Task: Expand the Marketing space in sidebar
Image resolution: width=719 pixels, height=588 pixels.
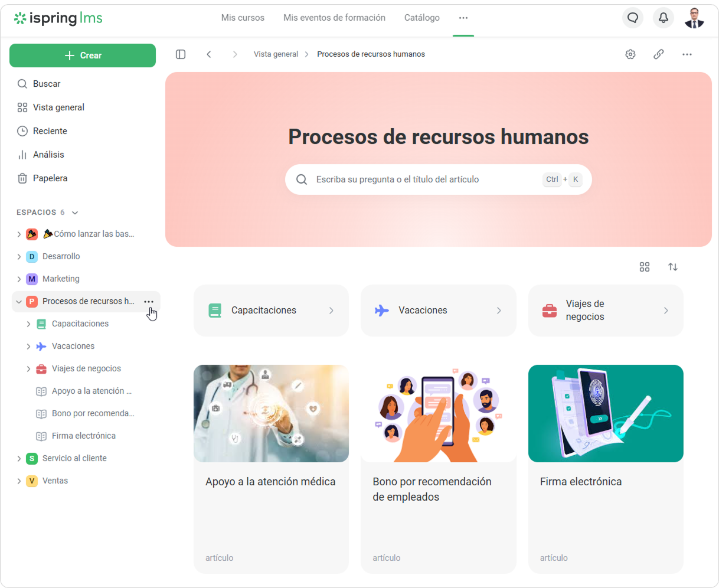Action: coord(19,279)
